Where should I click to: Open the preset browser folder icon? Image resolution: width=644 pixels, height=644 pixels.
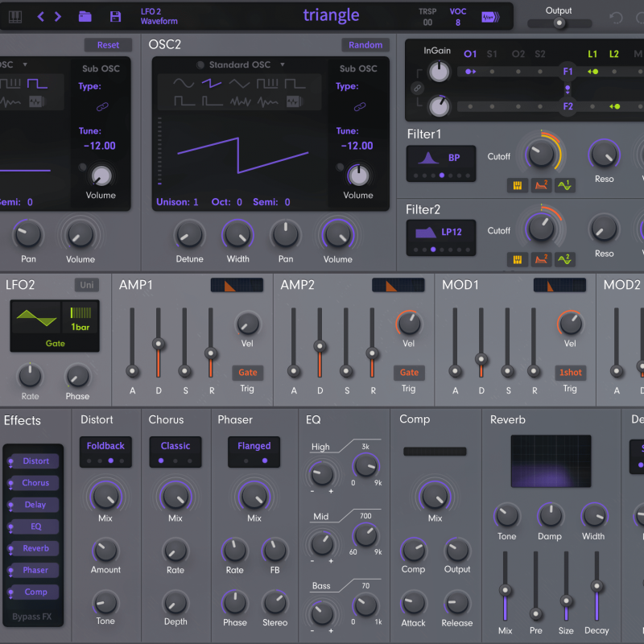[85, 16]
